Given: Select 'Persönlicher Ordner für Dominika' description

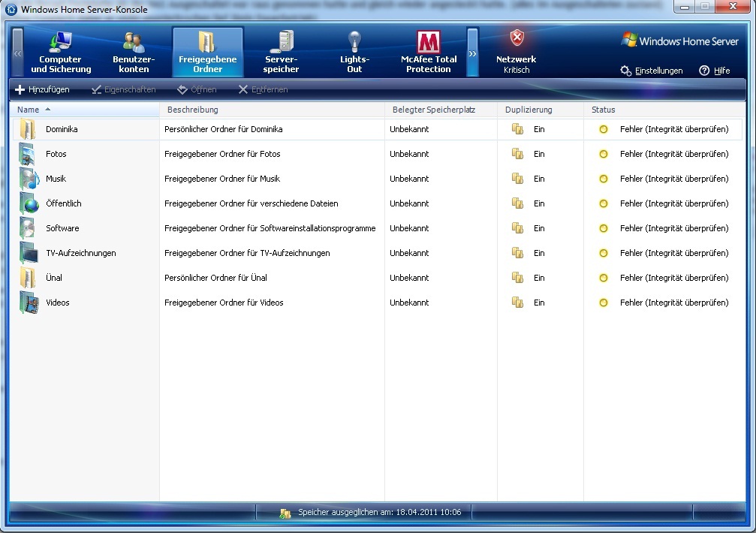Looking at the screenshot, I should pyautogui.click(x=223, y=129).
